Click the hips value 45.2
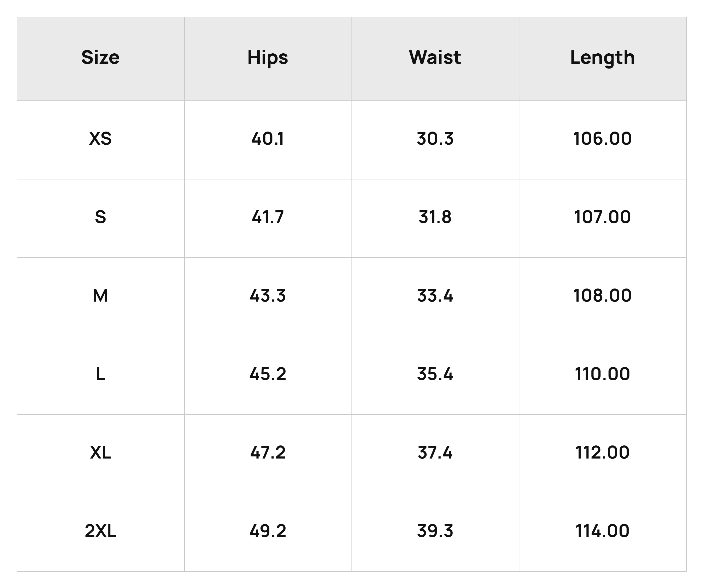Screen dimensions: 703x588 click(268, 374)
